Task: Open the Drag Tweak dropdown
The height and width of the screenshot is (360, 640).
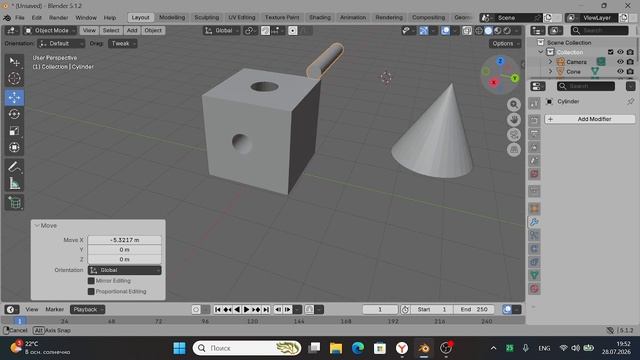Action: click(x=122, y=44)
